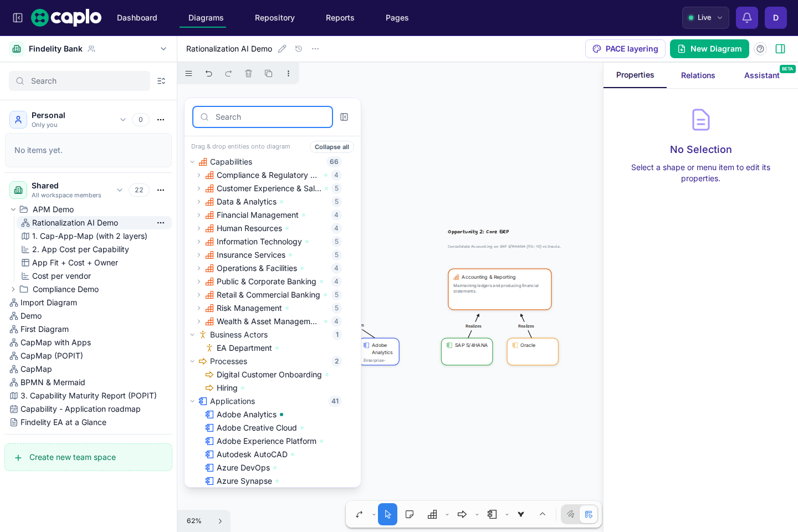Collapse the Personal space section

click(123, 120)
